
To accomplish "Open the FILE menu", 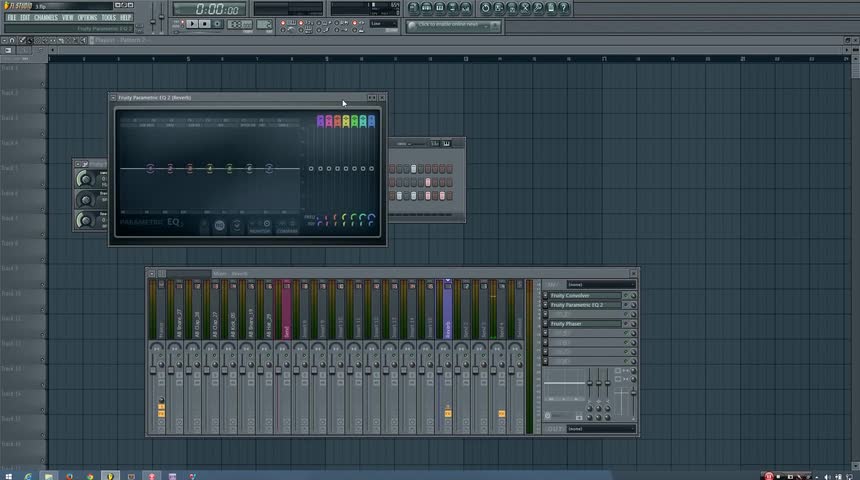I will (x=12, y=17).
